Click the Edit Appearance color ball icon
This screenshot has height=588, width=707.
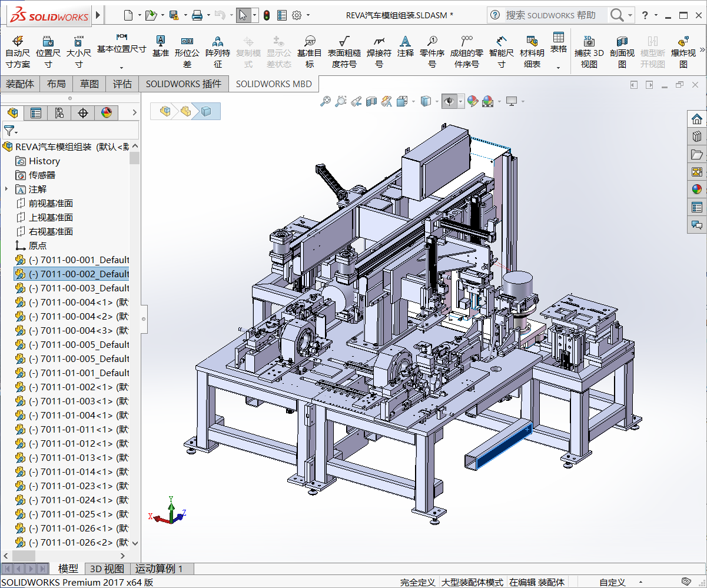click(473, 101)
